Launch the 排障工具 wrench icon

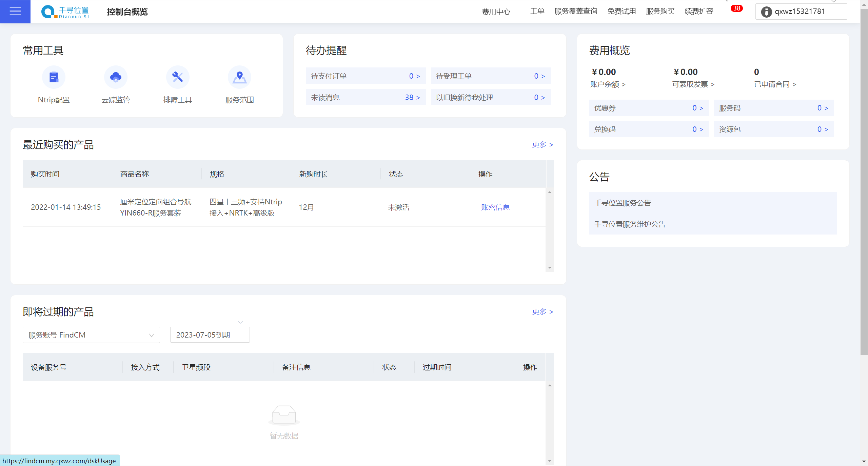pyautogui.click(x=178, y=77)
